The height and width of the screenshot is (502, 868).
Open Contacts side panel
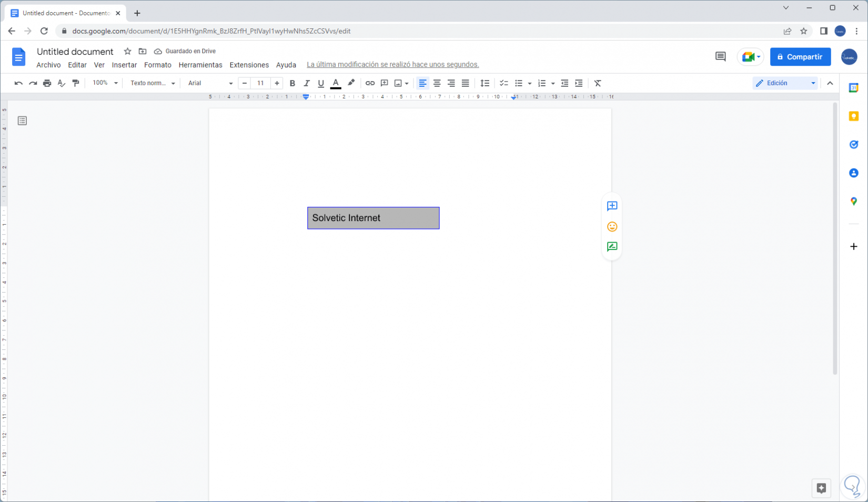854,173
